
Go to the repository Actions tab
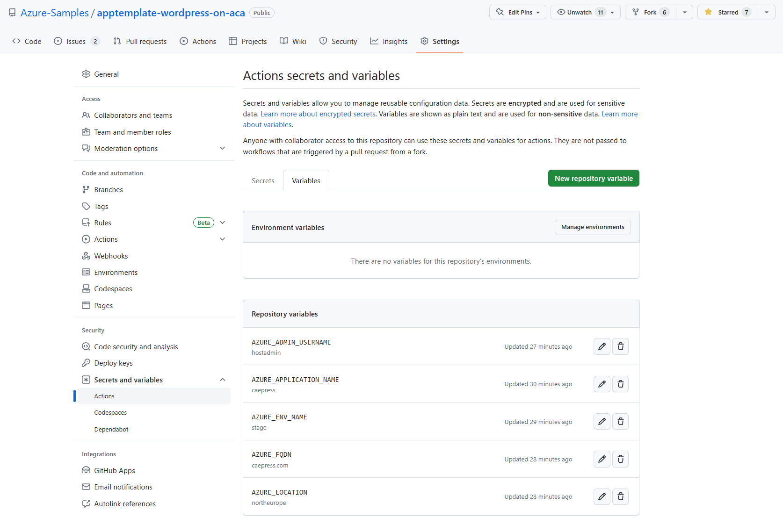[x=198, y=41]
